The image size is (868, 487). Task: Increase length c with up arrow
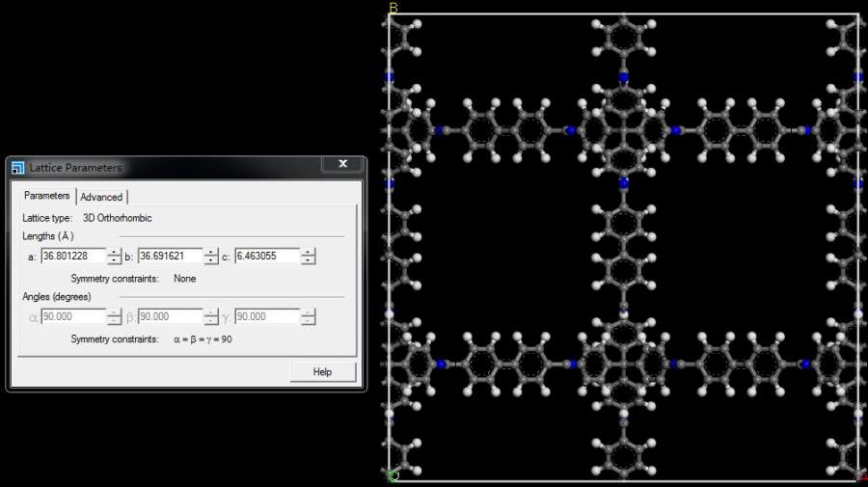coord(309,253)
